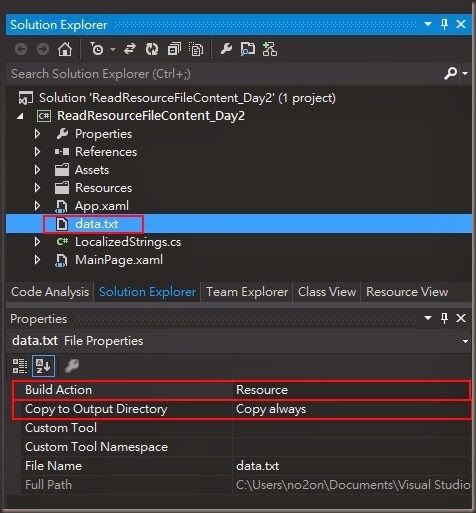This screenshot has width=476, height=513.
Task: Select Custom Tool Namespace property
Action: (x=96, y=447)
